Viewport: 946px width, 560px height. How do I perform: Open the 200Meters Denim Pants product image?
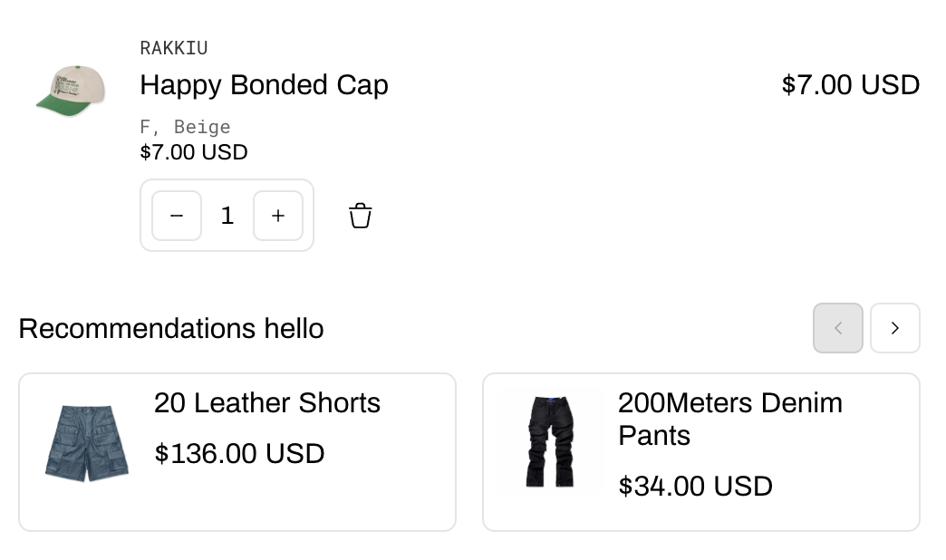551,442
